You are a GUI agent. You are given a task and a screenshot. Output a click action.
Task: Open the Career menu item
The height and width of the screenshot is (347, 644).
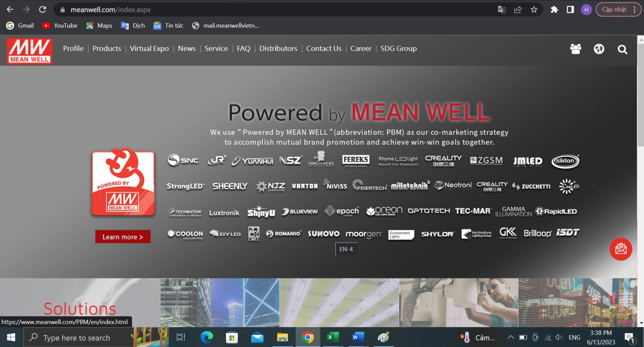click(361, 49)
